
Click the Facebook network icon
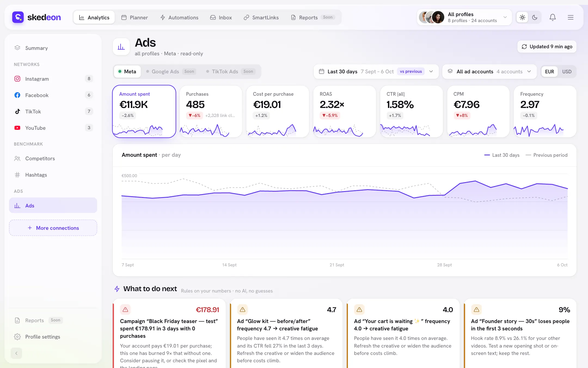pos(17,95)
